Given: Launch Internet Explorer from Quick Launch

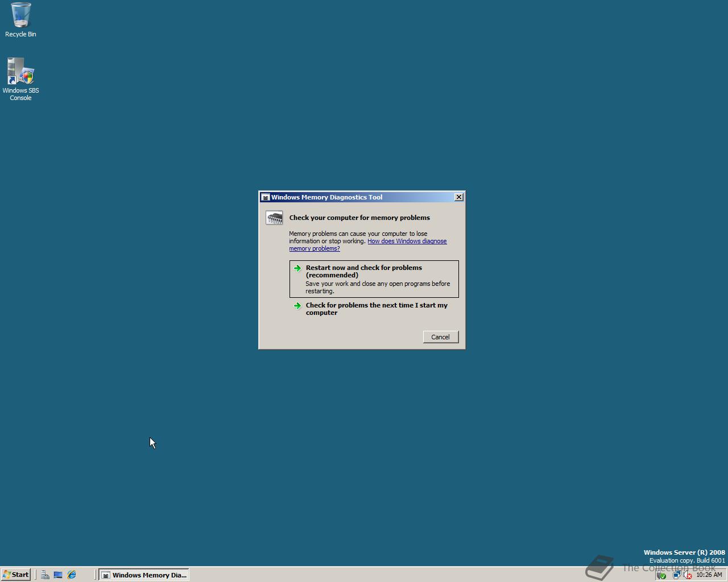Looking at the screenshot, I should point(72,575).
